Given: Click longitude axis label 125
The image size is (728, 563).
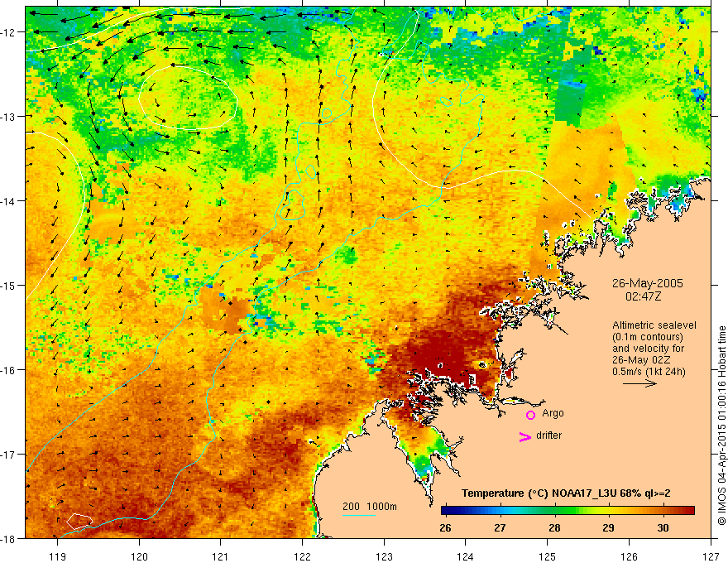Looking at the screenshot, I should [x=548, y=556].
